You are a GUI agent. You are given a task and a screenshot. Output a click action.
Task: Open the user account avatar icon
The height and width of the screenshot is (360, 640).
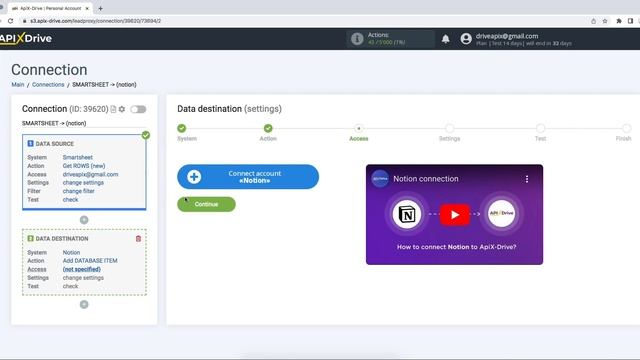tap(466, 39)
